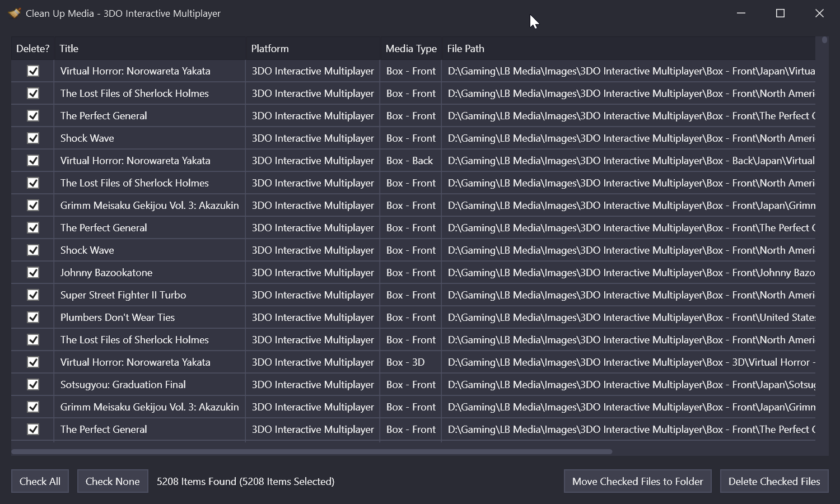Screen dimensions: 840x504
Task: Click the vertical scrollbar thumb at top right
Action: click(824, 40)
